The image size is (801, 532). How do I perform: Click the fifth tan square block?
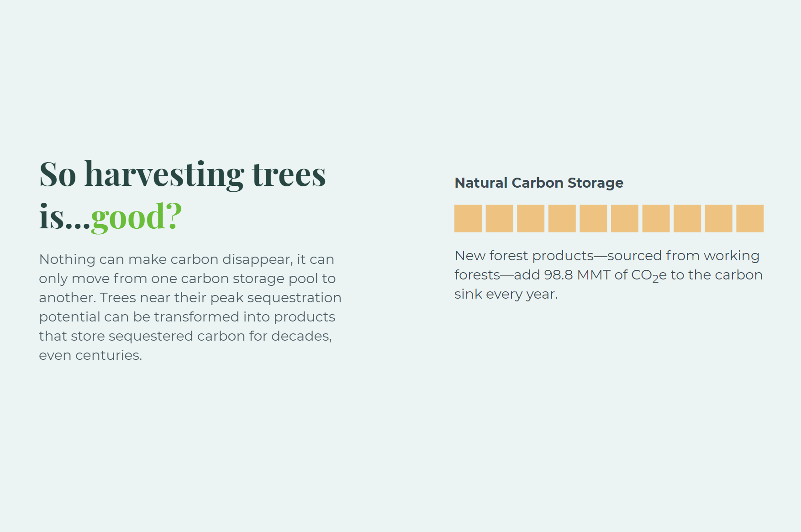pos(593,218)
